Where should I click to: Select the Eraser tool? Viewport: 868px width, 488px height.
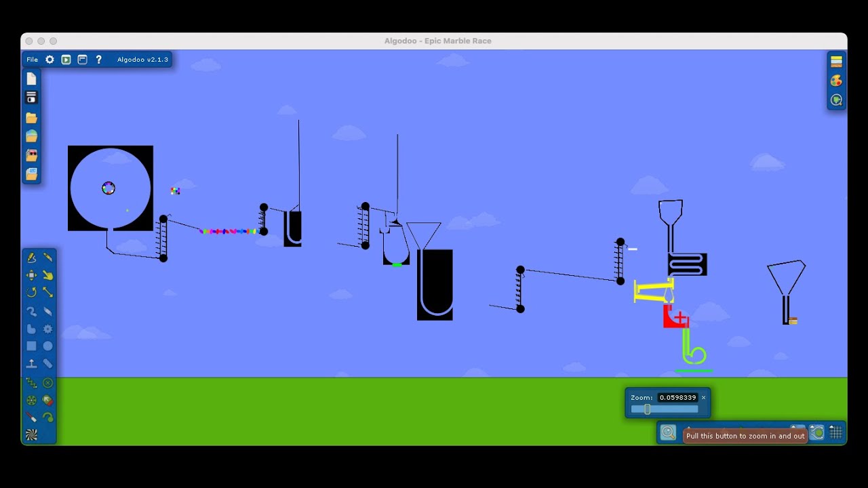[47, 312]
